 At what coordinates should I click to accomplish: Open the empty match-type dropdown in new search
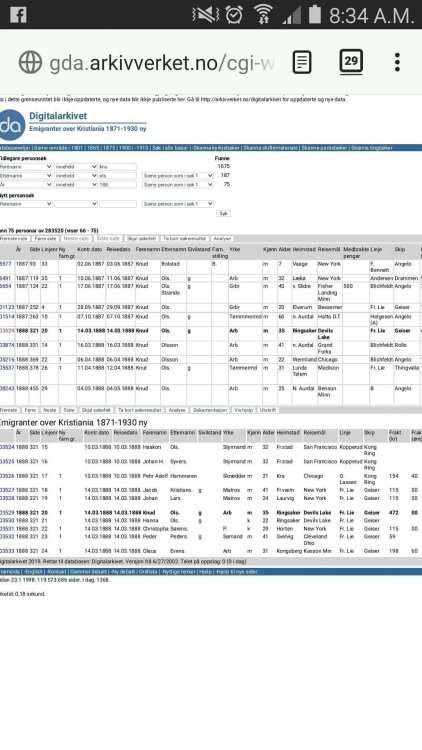[x=76, y=204]
